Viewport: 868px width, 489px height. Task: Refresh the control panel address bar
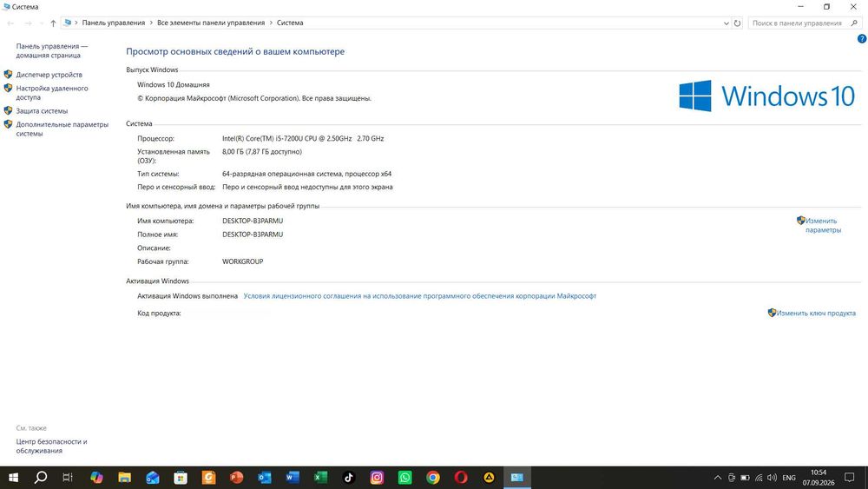[x=737, y=23]
